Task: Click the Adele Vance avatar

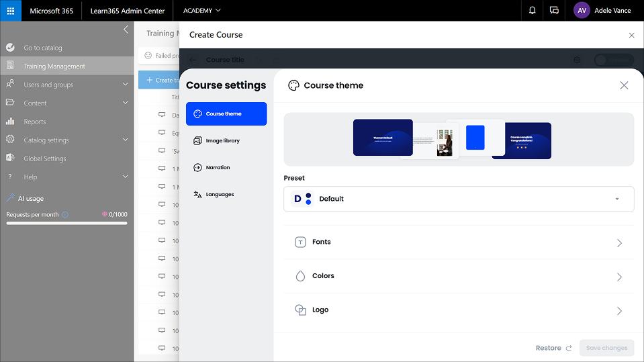Action: point(582,11)
